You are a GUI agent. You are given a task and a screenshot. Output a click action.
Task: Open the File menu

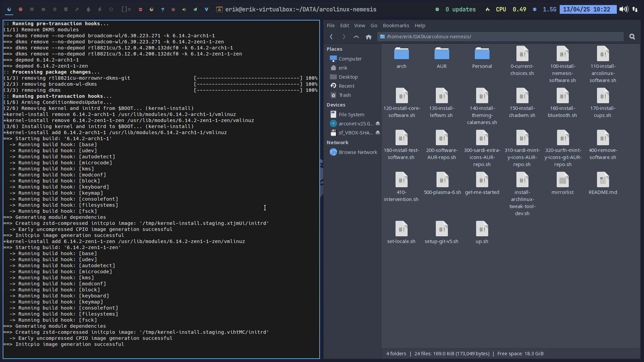[330, 26]
